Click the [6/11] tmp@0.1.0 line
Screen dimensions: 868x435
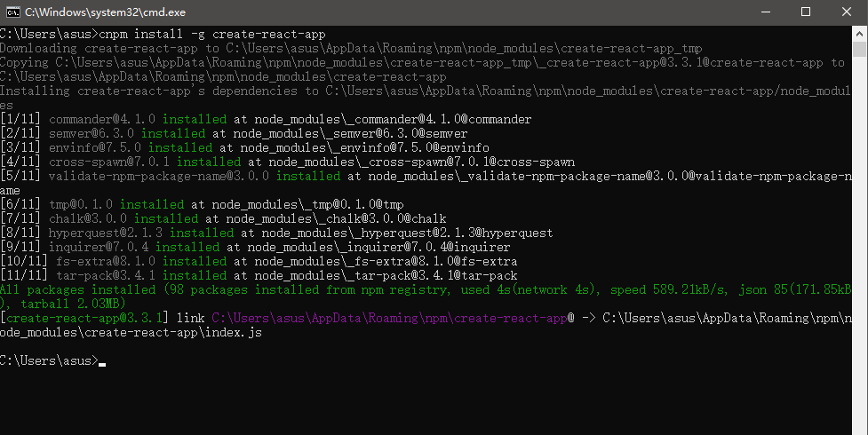(x=202, y=205)
